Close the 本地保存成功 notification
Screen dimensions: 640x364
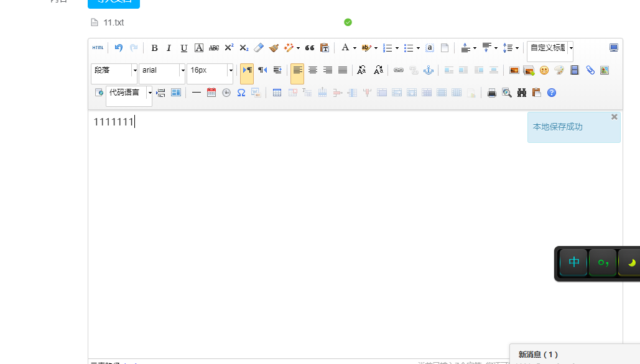pyautogui.click(x=614, y=117)
